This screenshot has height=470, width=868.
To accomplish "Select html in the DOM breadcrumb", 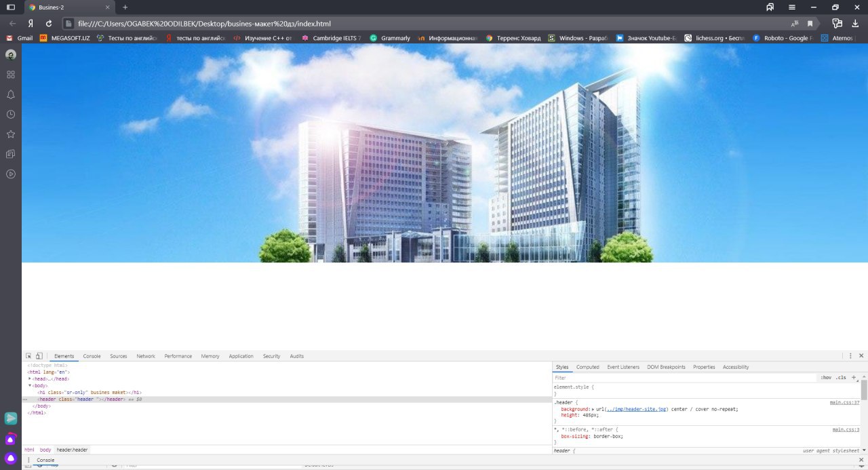I will [29, 450].
